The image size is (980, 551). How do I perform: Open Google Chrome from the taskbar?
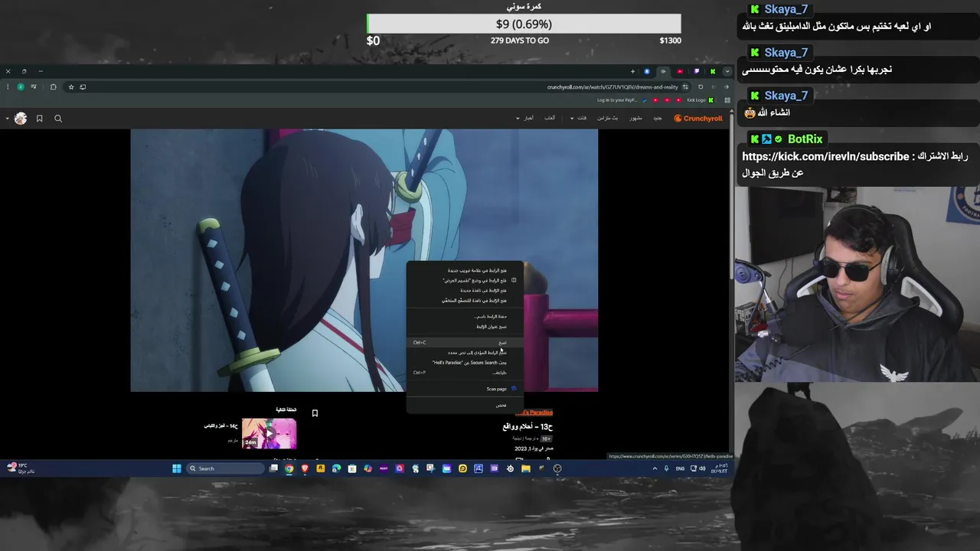[x=289, y=468]
